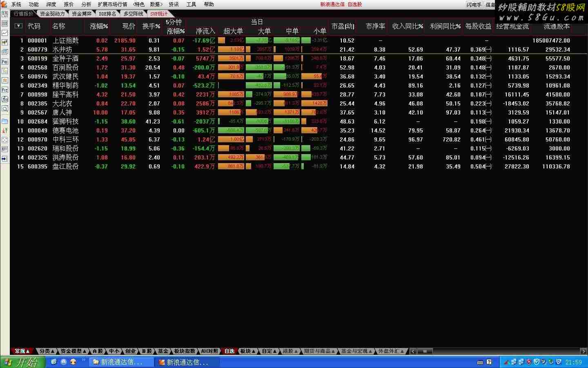Switch to the 多空阵线 tab
The width and height of the screenshot is (588, 368).
134,14
